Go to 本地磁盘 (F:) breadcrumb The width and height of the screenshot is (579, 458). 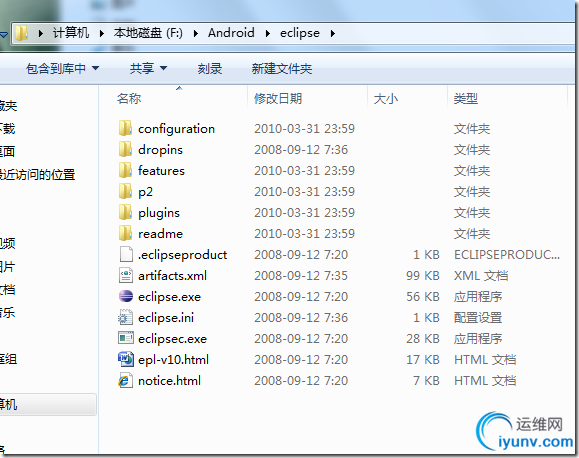pyautogui.click(x=148, y=33)
